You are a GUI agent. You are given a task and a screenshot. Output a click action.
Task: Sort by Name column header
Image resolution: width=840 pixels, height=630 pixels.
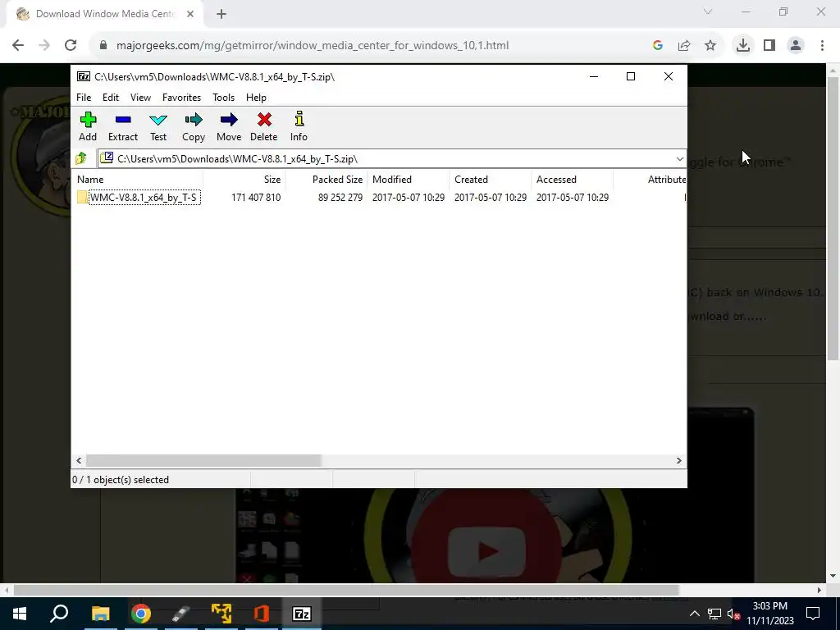tap(137, 180)
